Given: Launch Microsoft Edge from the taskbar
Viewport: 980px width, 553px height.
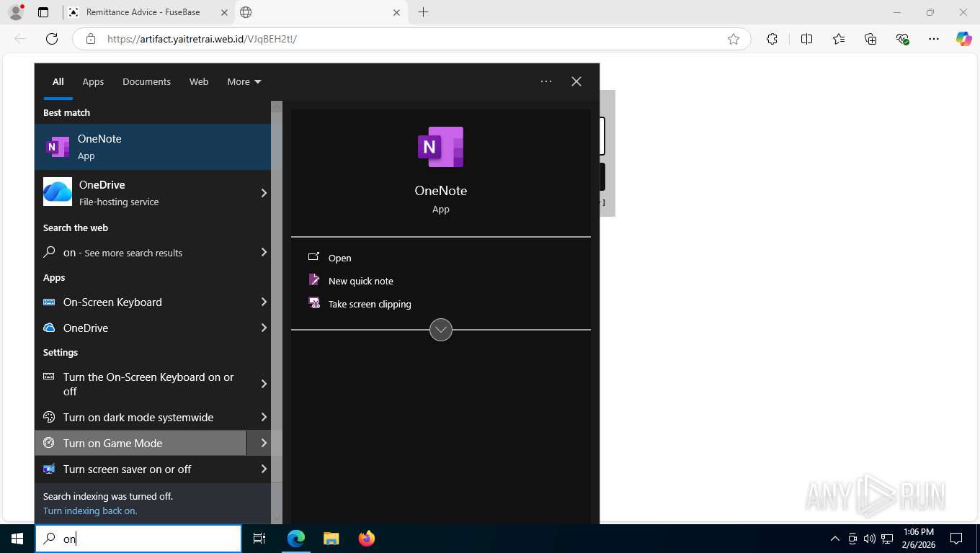Looking at the screenshot, I should (x=296, y=539).
